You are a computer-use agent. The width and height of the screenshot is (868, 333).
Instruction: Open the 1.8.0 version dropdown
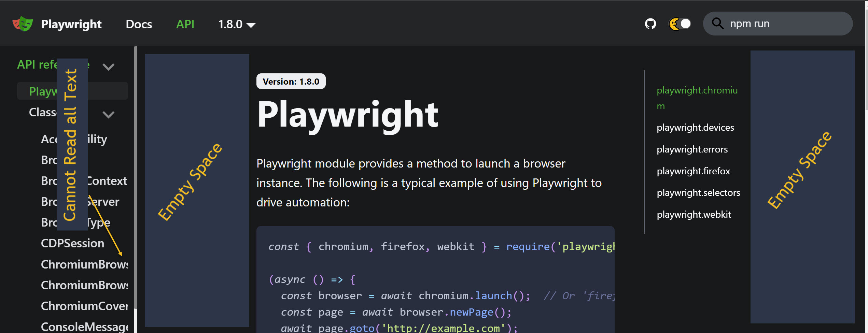coord(237,24)
